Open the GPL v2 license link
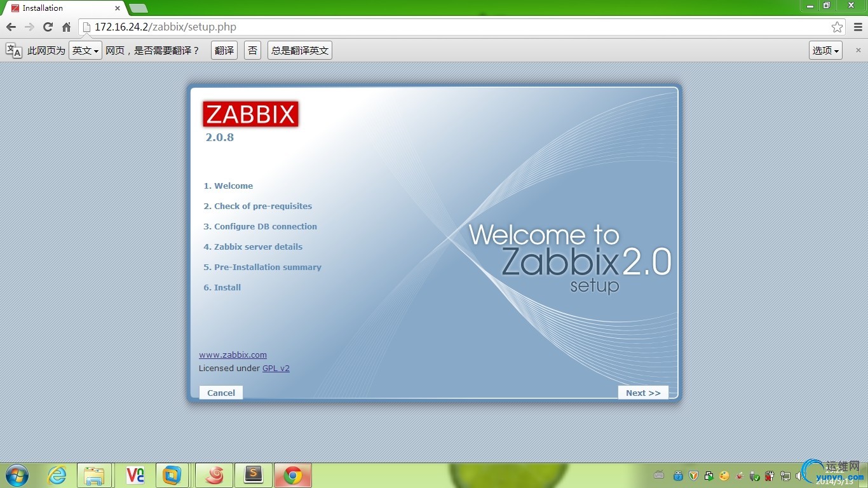 pos(276,369)
